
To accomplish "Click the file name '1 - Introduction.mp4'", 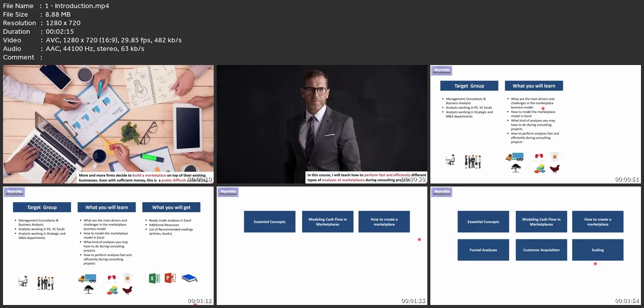I will (x=77, y=6).
